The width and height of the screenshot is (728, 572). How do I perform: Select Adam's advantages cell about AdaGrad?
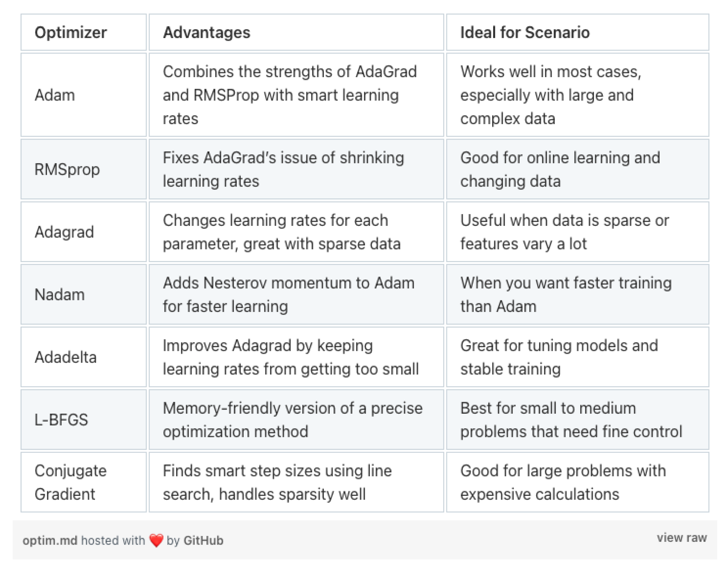tap(289, 95)
